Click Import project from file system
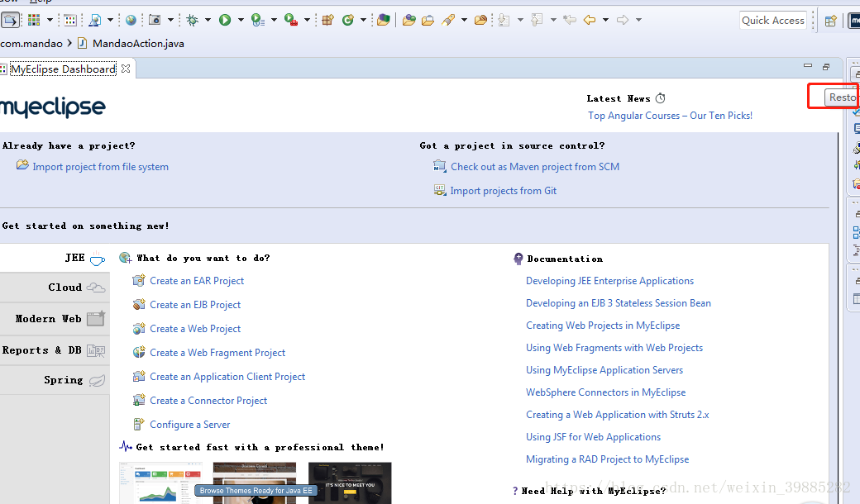 pos(100,167)
